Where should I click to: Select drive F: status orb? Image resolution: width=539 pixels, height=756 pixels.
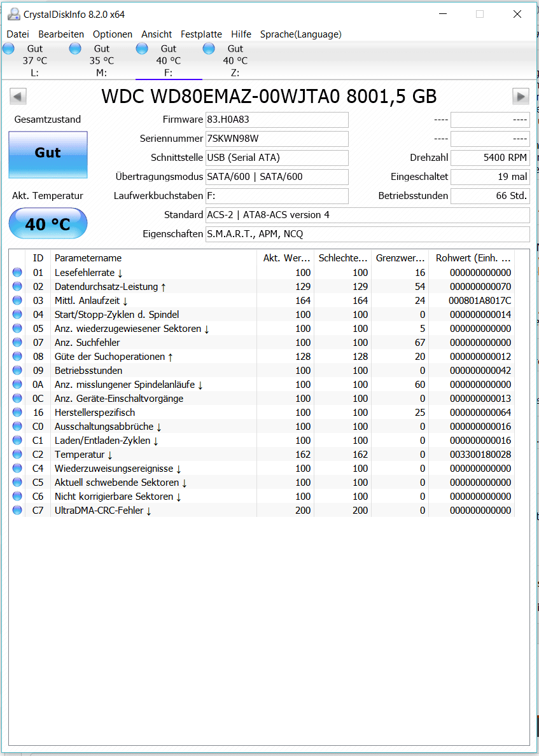142,48
